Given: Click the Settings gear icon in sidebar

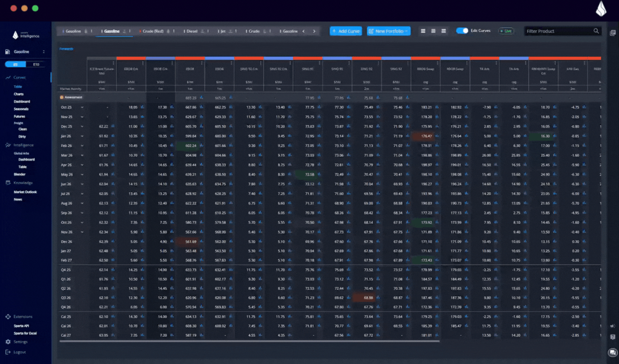Looking at the screenshot, I should 8,342.
